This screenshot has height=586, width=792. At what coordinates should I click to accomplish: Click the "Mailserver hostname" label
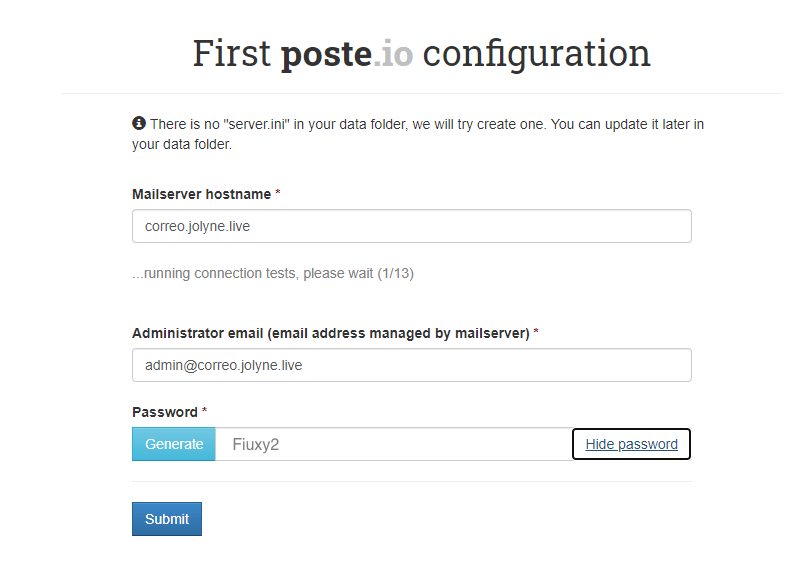201,194
